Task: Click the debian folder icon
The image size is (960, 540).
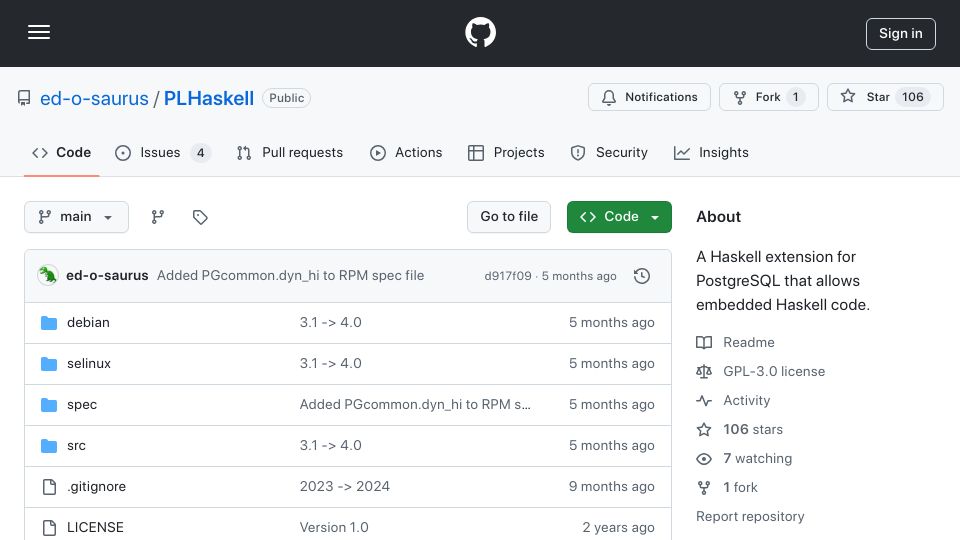Action: pos(49,323)
